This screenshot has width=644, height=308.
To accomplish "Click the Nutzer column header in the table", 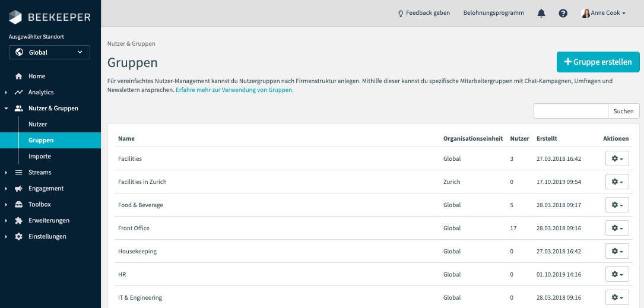I will [x=519, y=139].
